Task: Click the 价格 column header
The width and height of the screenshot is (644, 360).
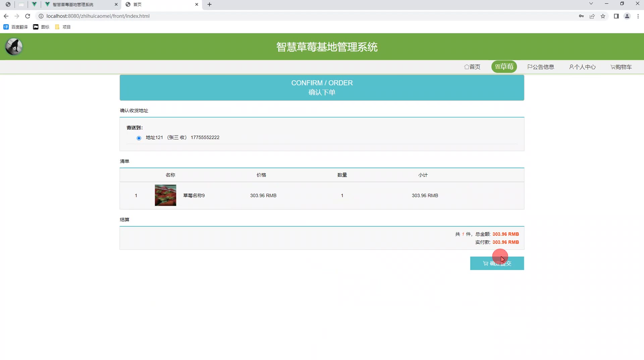Action: [261, 175]
